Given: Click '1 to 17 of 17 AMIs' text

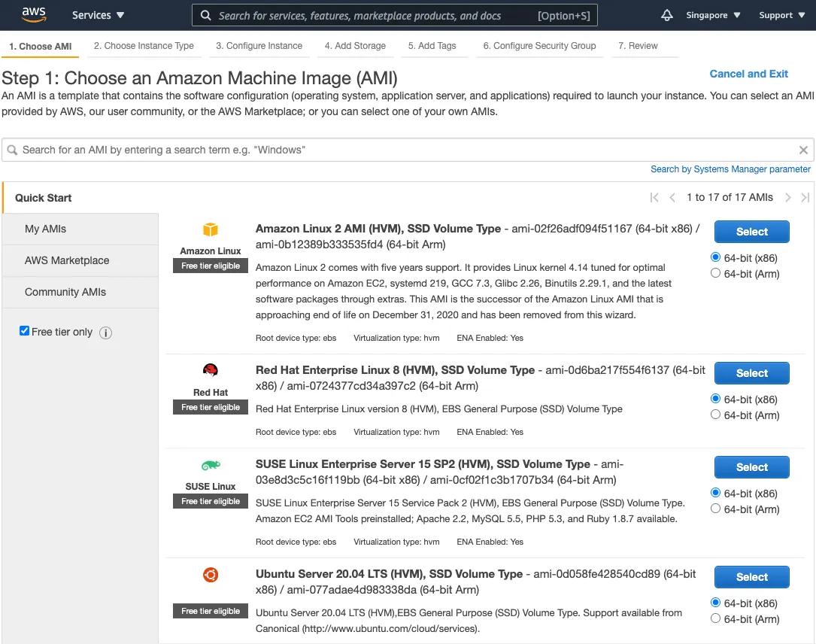Looking at the screenshot, I should [730, 197].
